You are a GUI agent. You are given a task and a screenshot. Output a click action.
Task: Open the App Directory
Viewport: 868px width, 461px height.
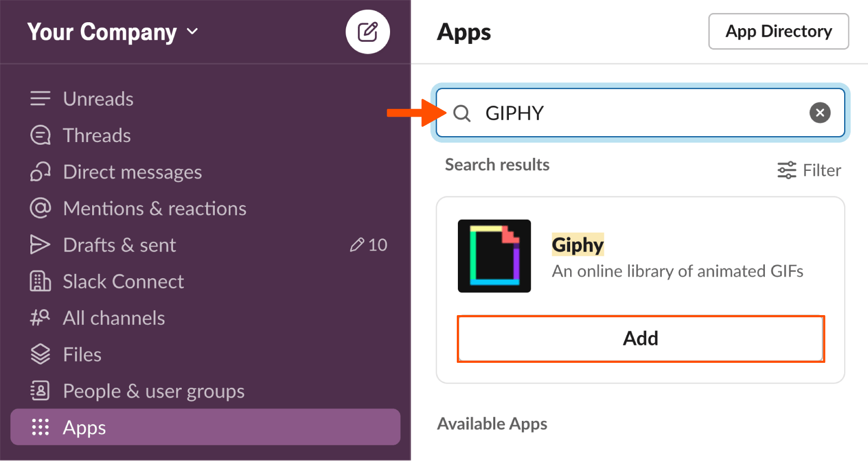[778, 31]
